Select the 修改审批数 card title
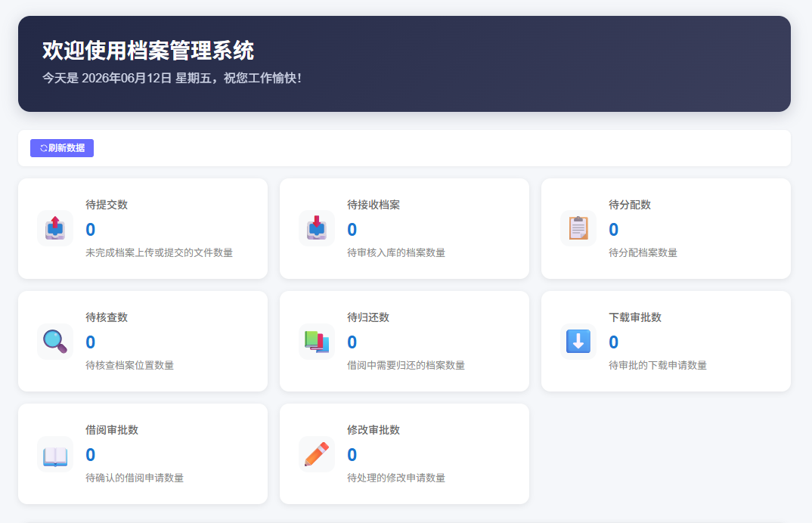This screenshot has width=812, height=523. click(373, 430)
